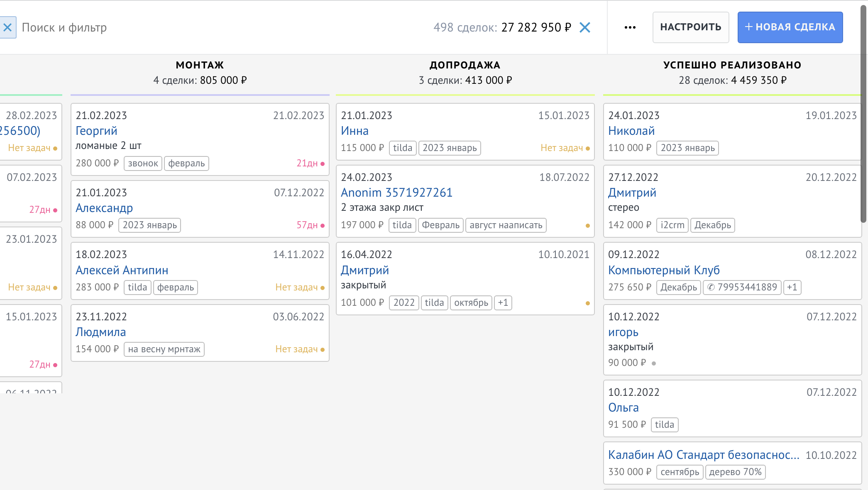868x490 pixels.
Task: Clear the filter with the blue X box
Action: (7, 27)
